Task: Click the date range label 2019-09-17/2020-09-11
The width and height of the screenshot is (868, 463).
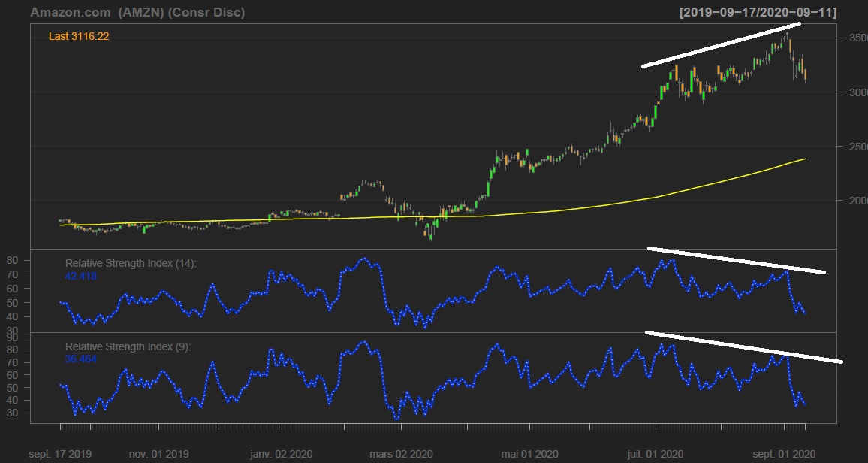Action: [758, 12]
